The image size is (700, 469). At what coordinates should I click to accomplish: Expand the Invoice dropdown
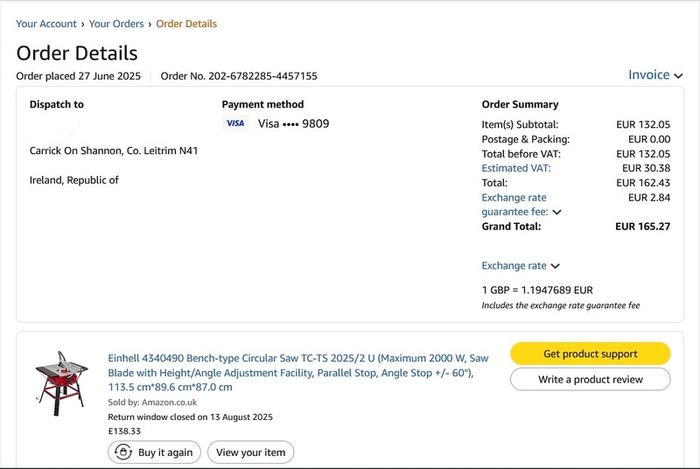coord(655,75)
